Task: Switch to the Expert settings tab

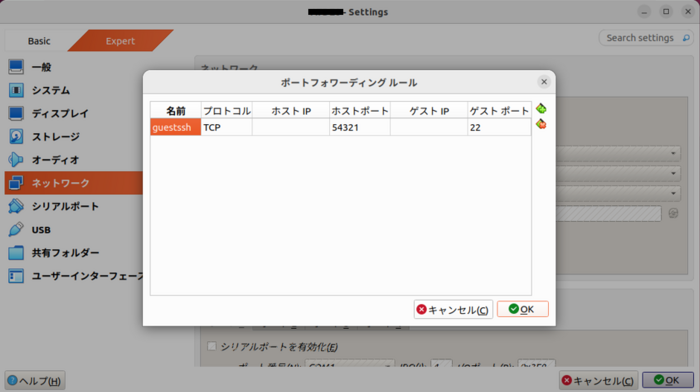Action: click(x=120, y=41)
